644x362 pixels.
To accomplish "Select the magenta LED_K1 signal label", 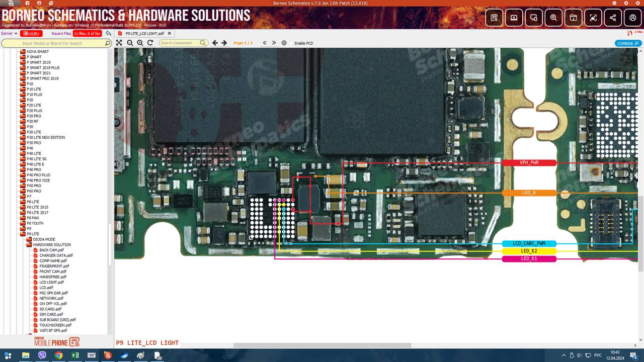I will point(529,259).
